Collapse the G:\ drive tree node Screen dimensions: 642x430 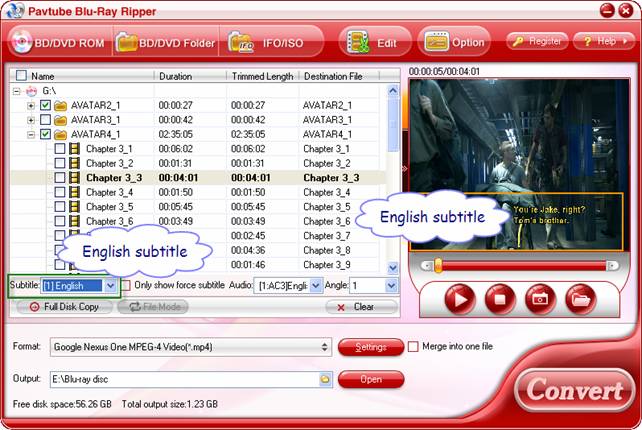click(16, 91)
